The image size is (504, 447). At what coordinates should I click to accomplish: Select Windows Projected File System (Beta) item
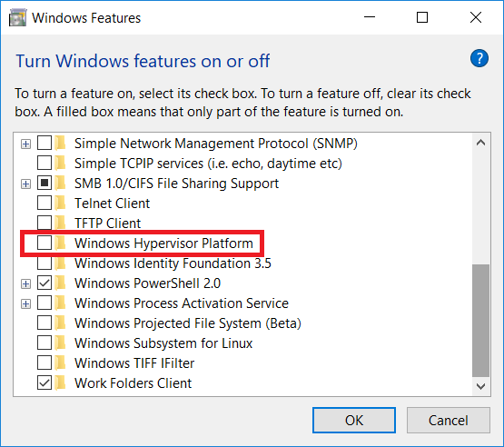point(188,323)
